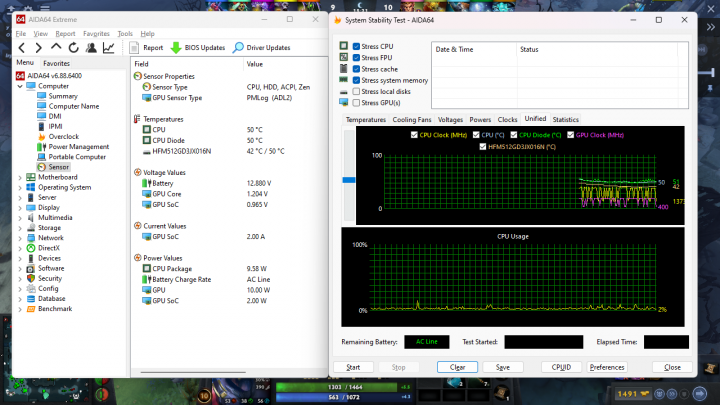Expand the Motherboard tree node
This screenshot has height=405, width=720.
point(20,177)
